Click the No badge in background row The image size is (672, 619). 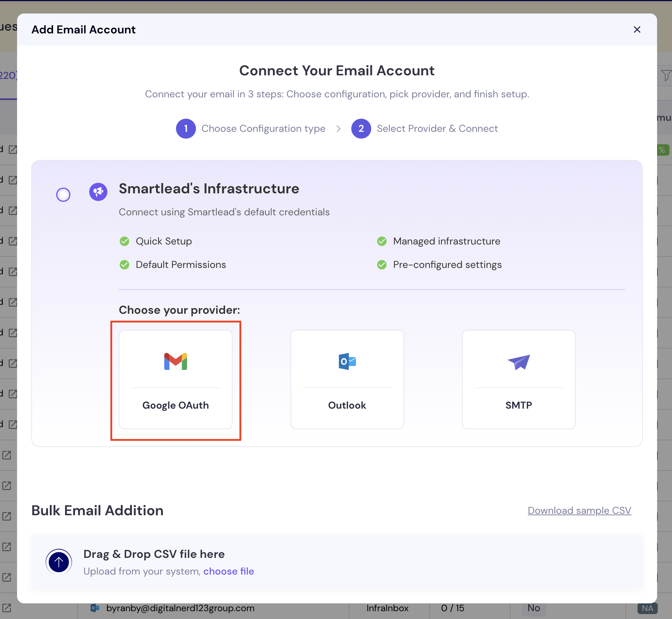[534, 608]
